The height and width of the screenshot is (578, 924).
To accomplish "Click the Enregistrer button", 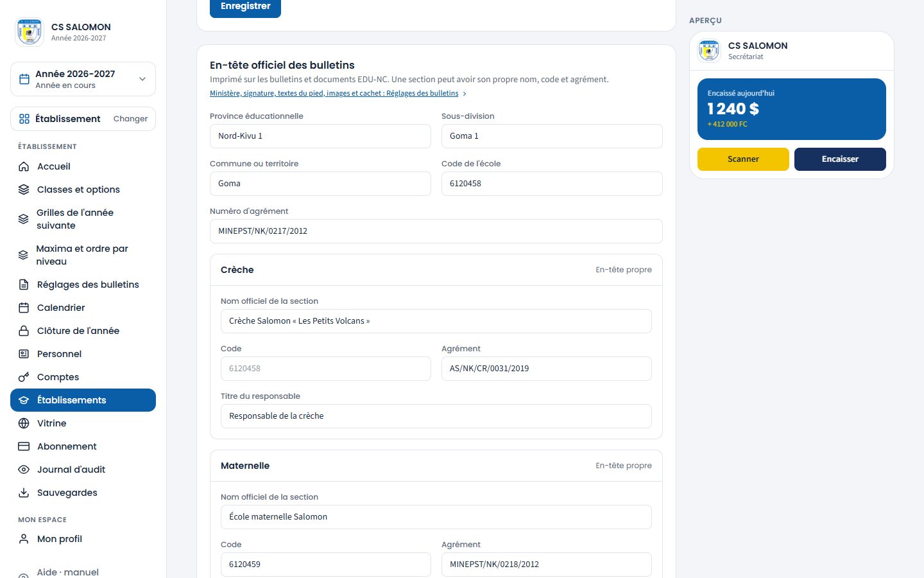I will pyautogui.click(x=245, y=6).
